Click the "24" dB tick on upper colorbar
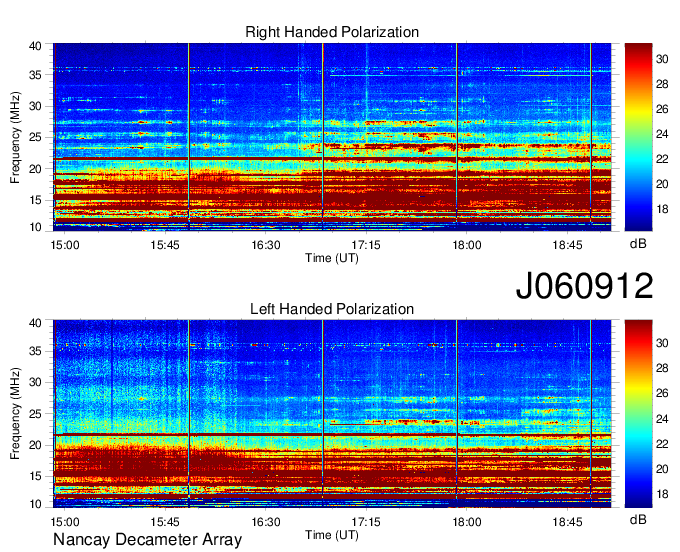The width and height of the screenshot is (680, 552). tap(662, 134)
